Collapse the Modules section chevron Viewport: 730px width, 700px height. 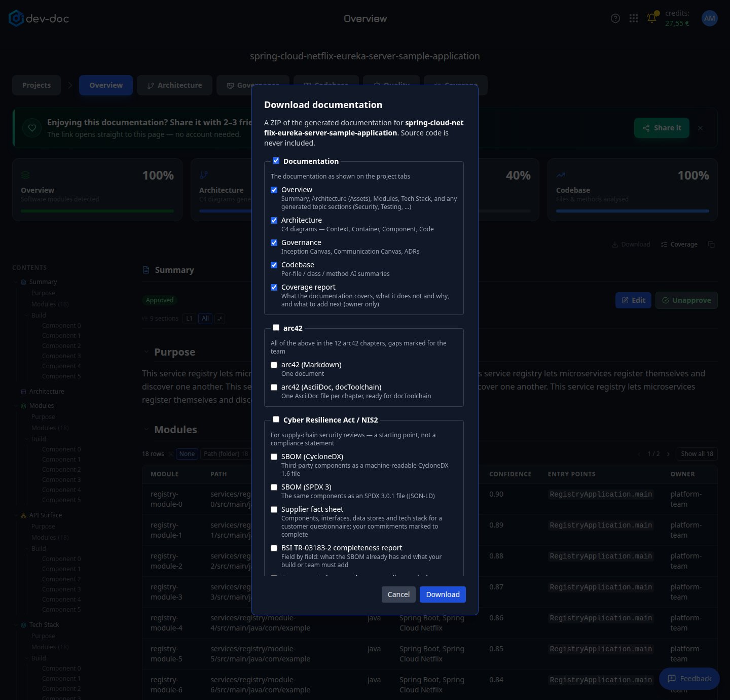click(x=146, y=429)
